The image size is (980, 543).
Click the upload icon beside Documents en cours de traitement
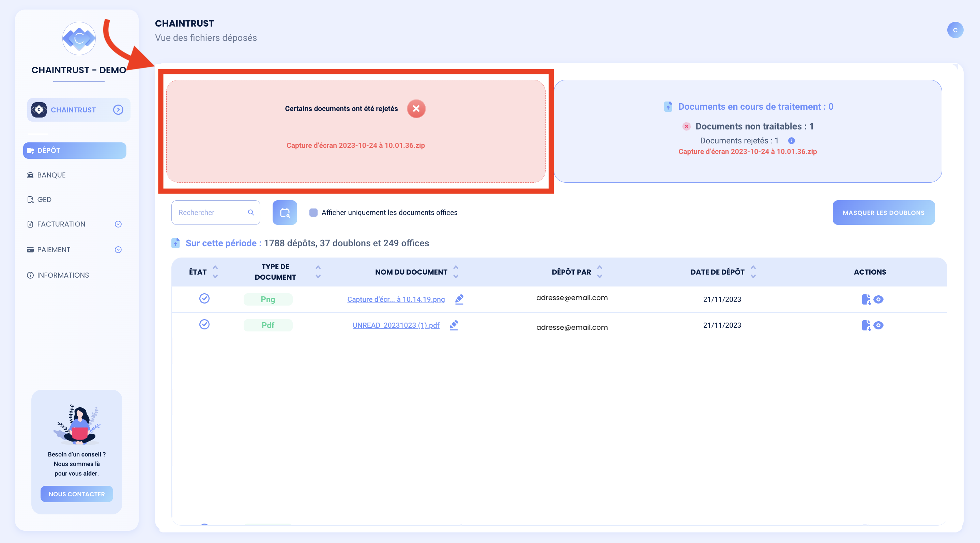[668, 107]
